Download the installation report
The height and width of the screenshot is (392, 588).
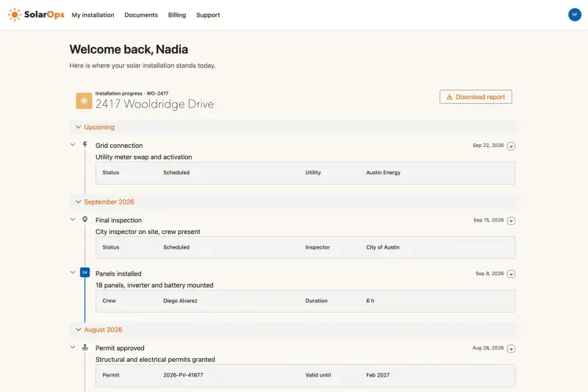point(476,97)
